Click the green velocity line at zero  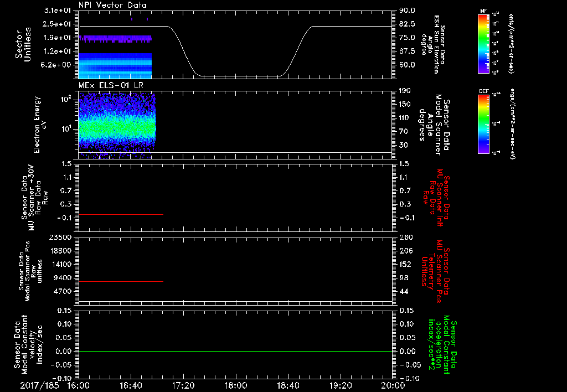(x=235, y=351)
